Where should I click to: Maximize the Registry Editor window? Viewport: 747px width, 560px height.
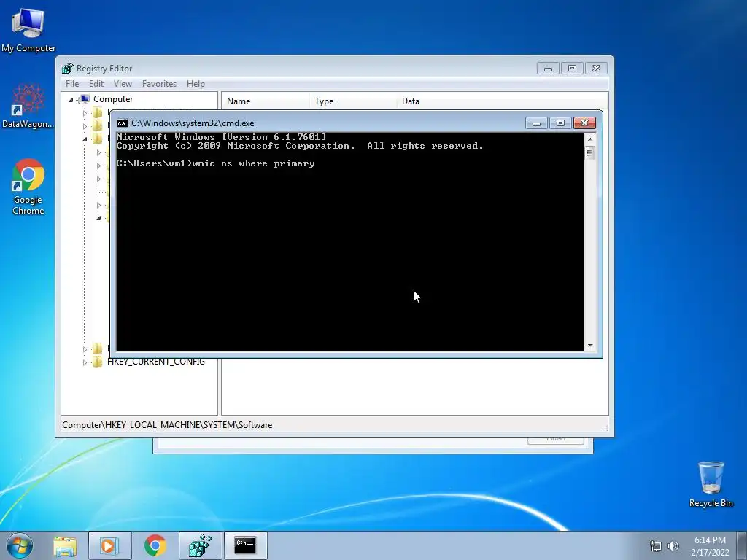pos(572,69)
